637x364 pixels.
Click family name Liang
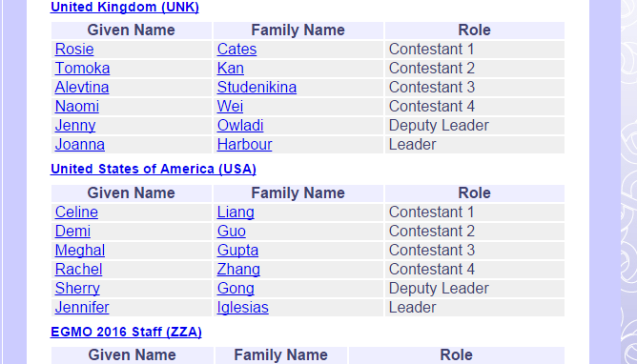coord(236,212)
